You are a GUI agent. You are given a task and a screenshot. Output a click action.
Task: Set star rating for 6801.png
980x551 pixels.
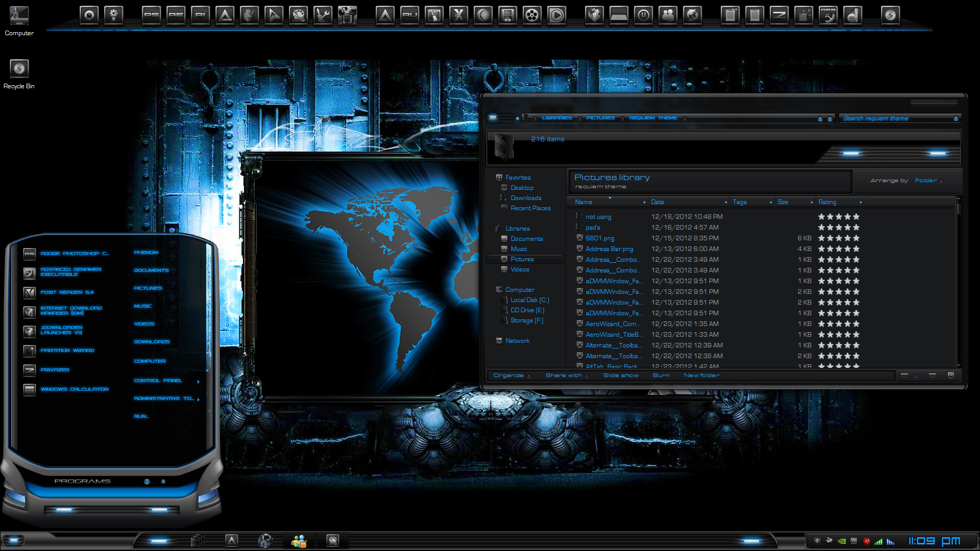(x=839, y=238)
